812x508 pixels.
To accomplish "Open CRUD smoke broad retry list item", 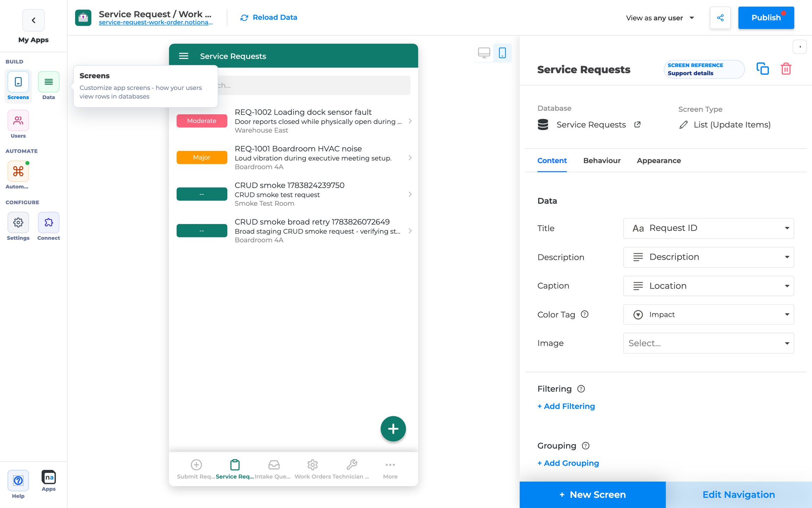I will click(x=294, y=231).
